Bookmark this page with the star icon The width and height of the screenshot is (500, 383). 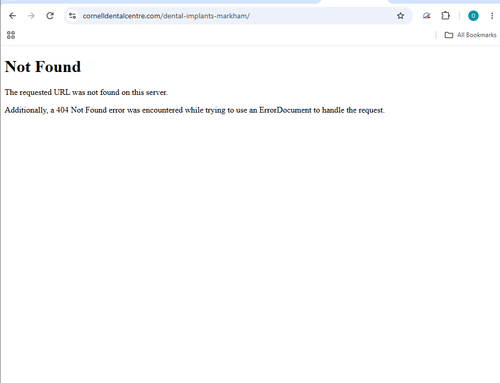click(x=400, y=16)
